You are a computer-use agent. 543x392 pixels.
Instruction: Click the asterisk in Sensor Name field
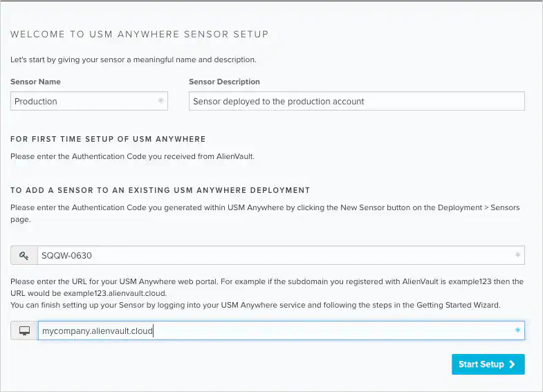[x=160, y=101]
